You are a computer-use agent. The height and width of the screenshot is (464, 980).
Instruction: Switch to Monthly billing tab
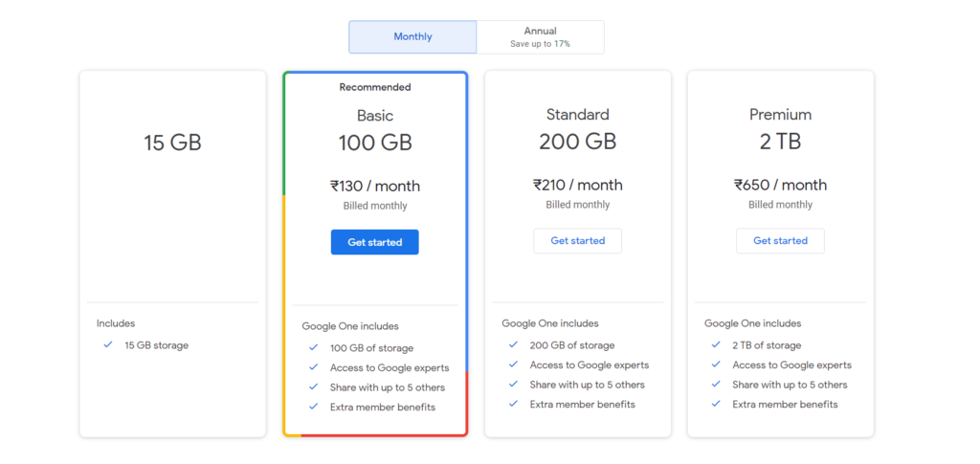coord(412,36)
